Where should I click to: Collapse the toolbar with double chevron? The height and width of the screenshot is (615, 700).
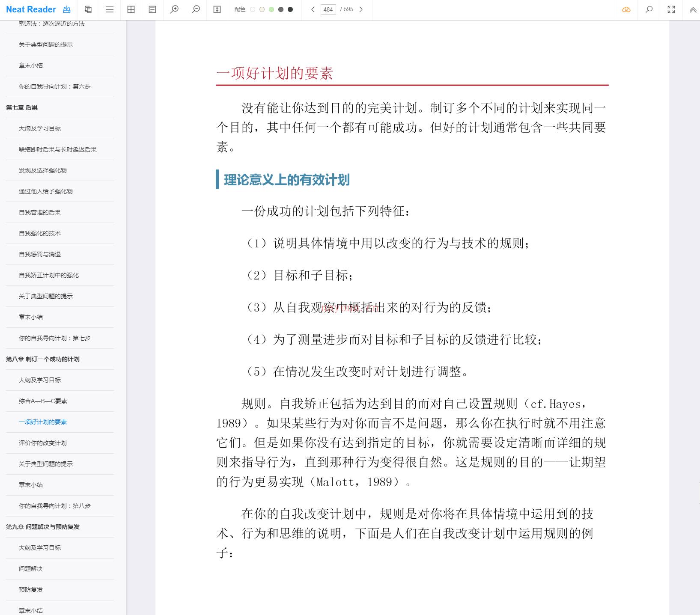pos(693,9)
